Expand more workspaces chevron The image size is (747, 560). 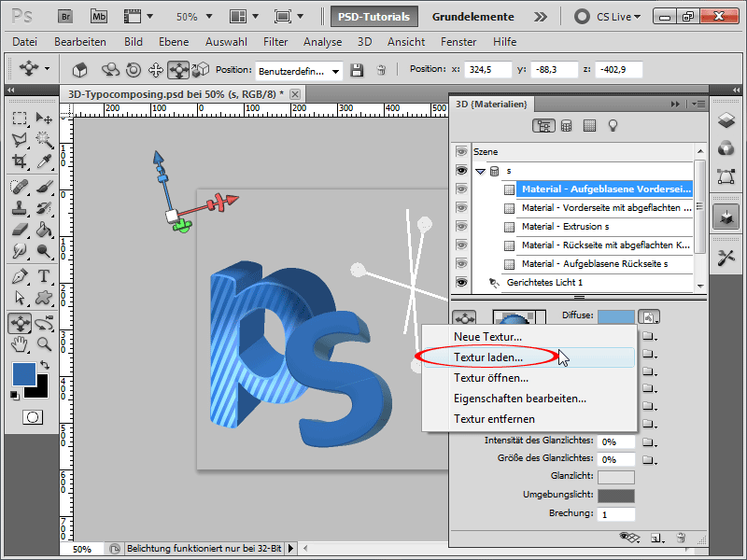[541, 17]
